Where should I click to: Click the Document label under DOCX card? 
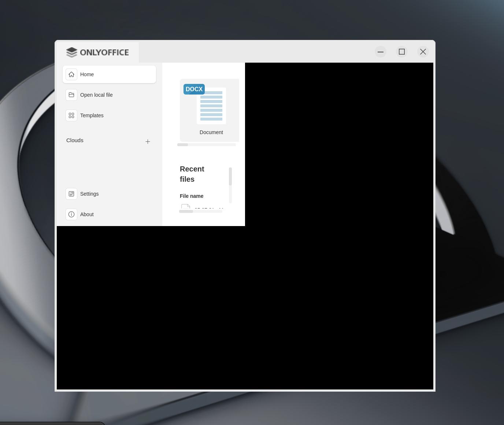point(211,132)
